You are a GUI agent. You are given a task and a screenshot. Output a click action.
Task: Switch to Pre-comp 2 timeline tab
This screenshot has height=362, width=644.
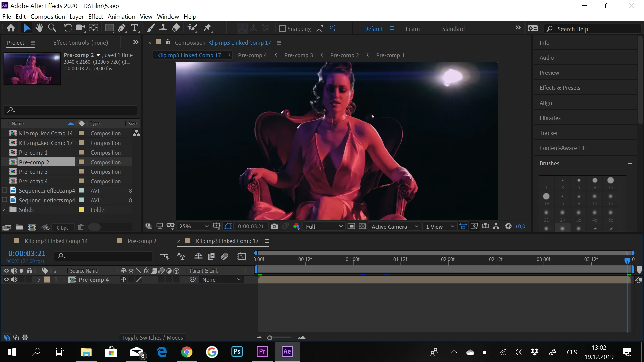pyautogui.click(x=142, y=241)
